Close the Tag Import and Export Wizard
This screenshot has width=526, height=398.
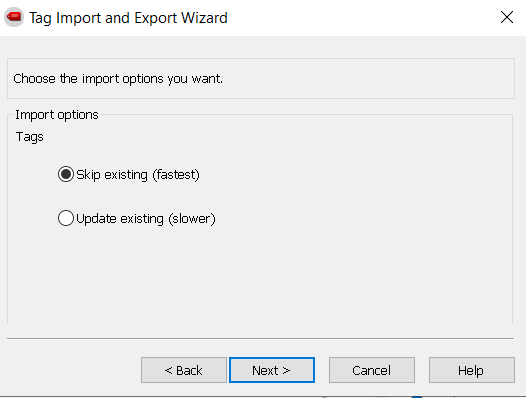tap(507, 17)
